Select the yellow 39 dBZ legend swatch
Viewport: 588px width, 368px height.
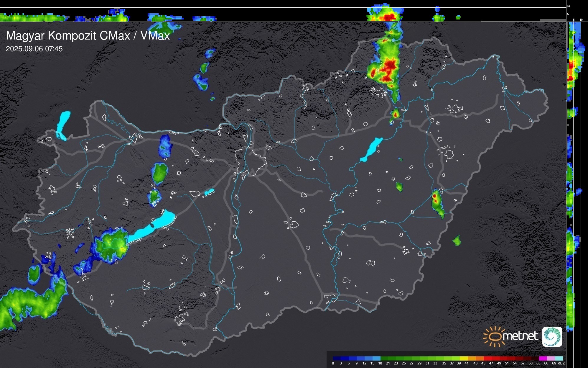463,358
